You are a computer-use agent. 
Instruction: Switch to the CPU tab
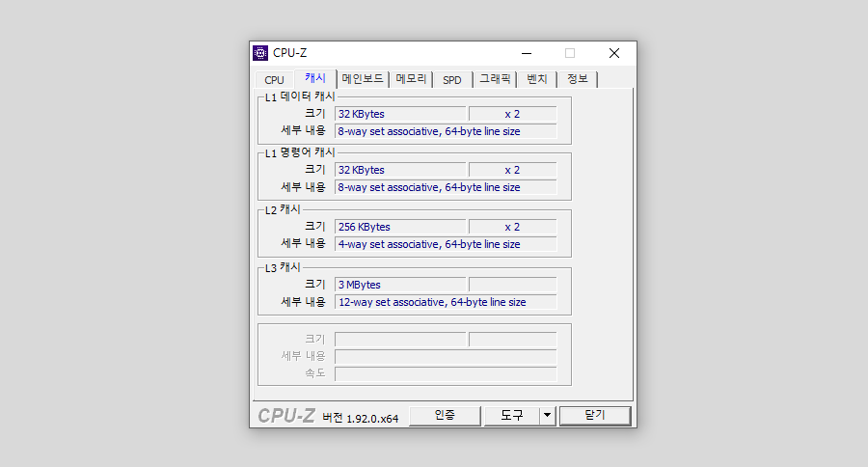[274, 80]
